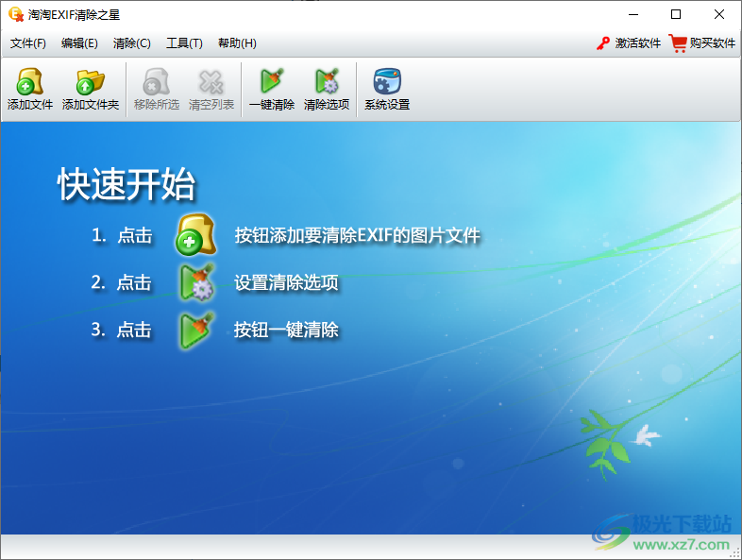Viewport: 742px width, 560px height.
Task: Click the clear-options icon in step 2
Action: pos(197,282)
